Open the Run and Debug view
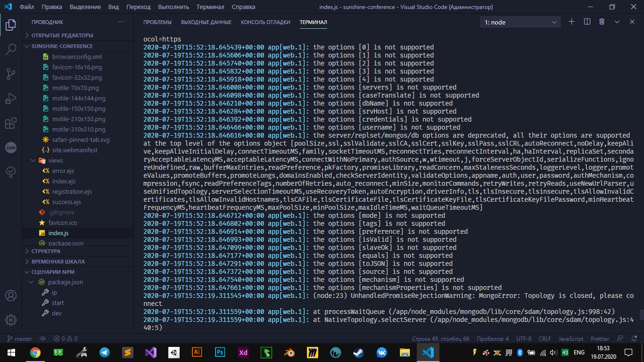Screen dimensions: 644x362 [11, 99]
